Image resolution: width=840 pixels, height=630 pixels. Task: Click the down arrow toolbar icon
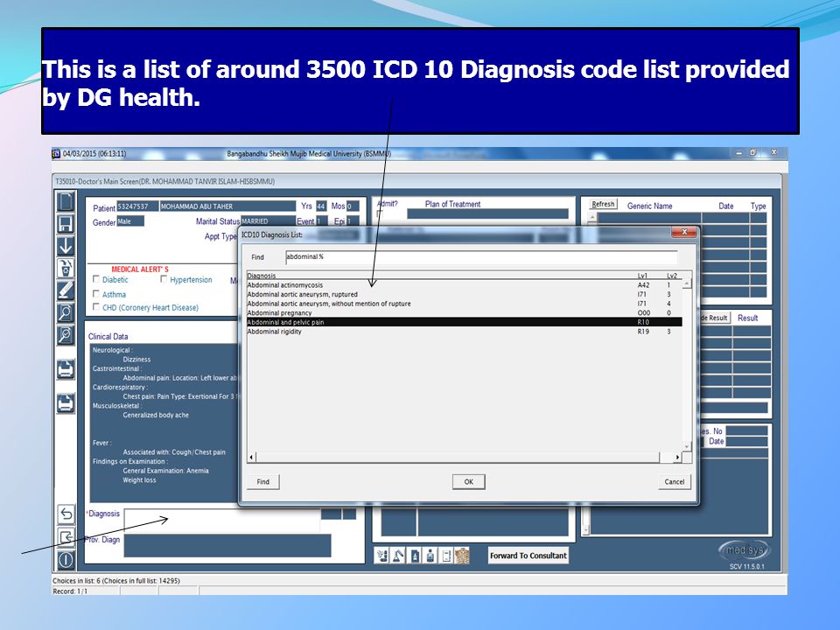66,246
